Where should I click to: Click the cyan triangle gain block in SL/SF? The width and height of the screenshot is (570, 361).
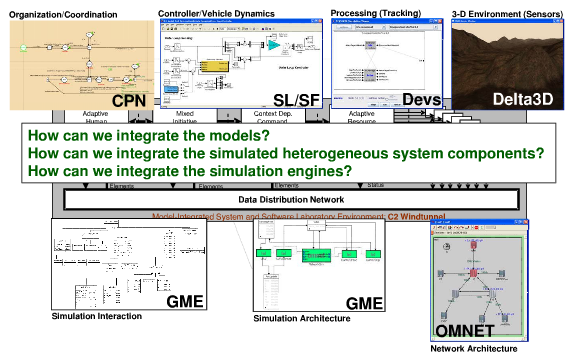click(273, 45)
